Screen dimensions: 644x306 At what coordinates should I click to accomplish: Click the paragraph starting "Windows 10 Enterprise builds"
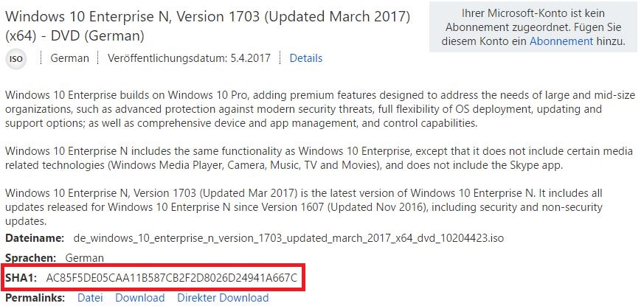coord(317,109)
